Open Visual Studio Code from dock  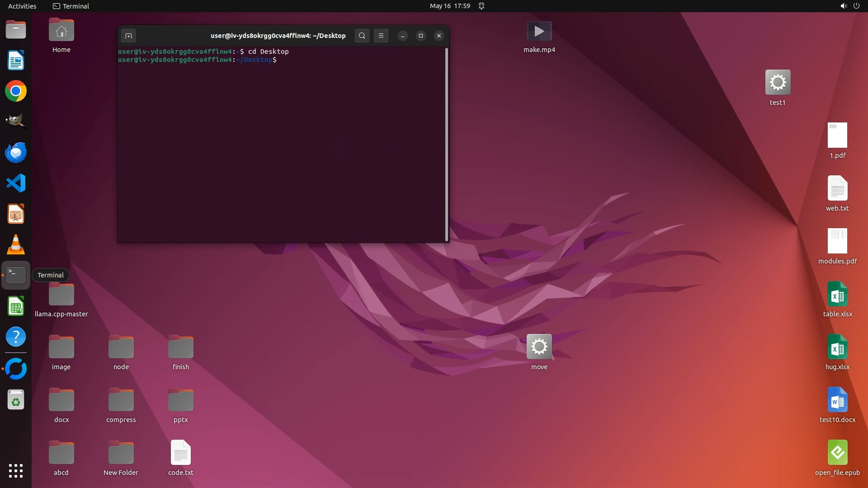pyautogui.click(x=16, y=183)
